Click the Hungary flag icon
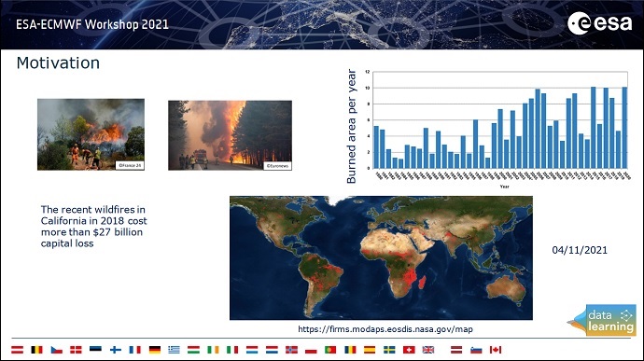Screen dimensions: 644x361 (x=193, y=350)
